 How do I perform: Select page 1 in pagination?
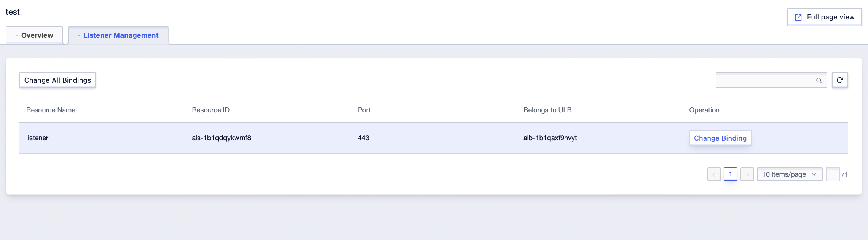[x=730, y=174]
